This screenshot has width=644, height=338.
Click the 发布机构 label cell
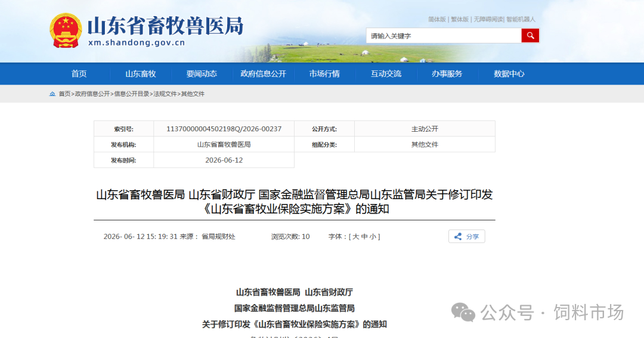123,145
